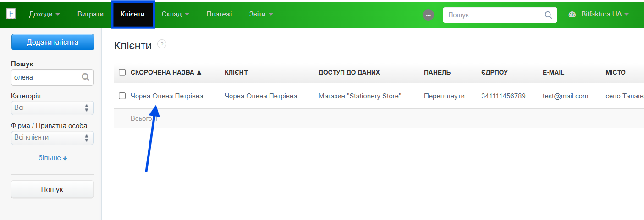Toggle the select-all clients checkbox
Viewport: 644px width, 220px height.
pyautogui.click(x=122, y=72)
